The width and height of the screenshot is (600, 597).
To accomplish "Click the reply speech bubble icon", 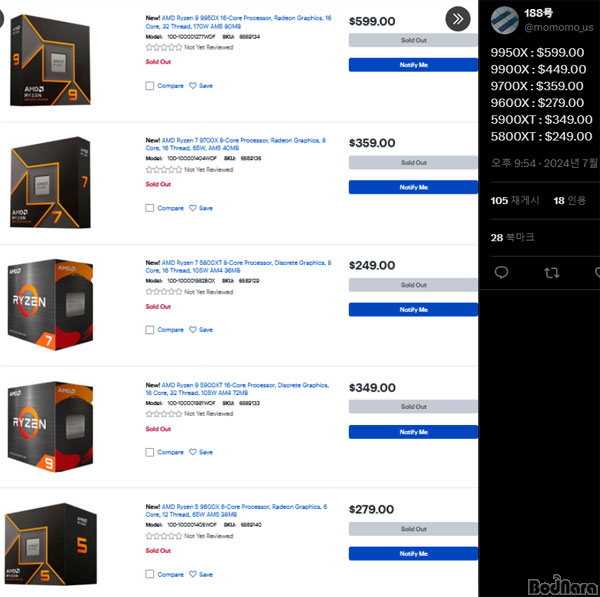I will click(501, 272).
